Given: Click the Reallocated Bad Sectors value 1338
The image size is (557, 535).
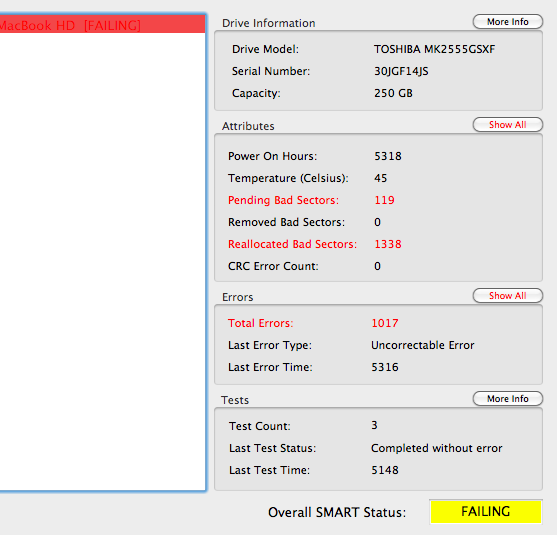Looking at the screenshot, I should (x=388, y=244).
